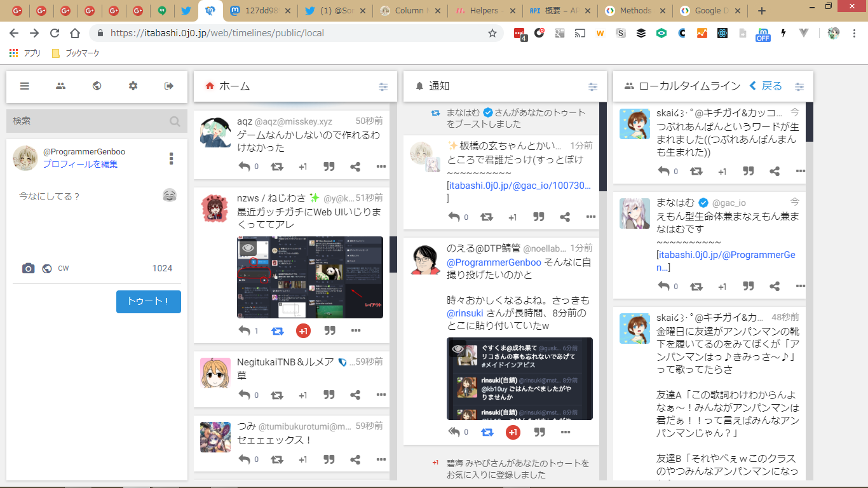Click the トゥート！ button
The width and height of the screenshot is (868, 488).
click(149, 302)
